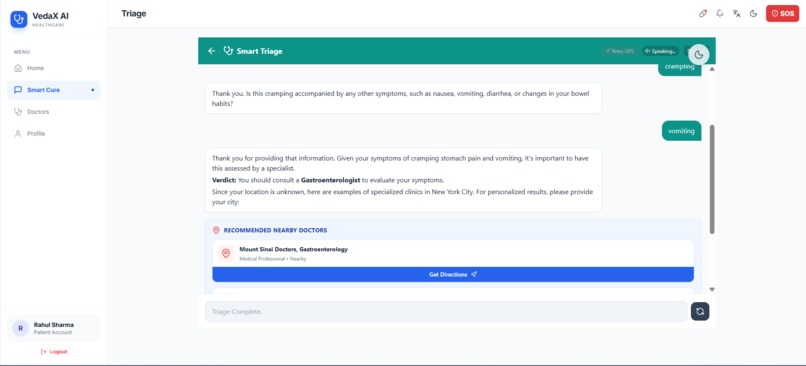Click the 'cramping' user message bubble
The width and height of the screenshot is (806, 366).
tap(680, 69)
